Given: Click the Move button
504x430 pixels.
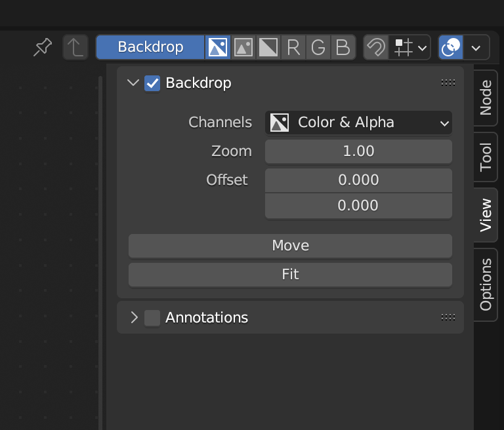Looking at the screenshot, I should (290, 245).
